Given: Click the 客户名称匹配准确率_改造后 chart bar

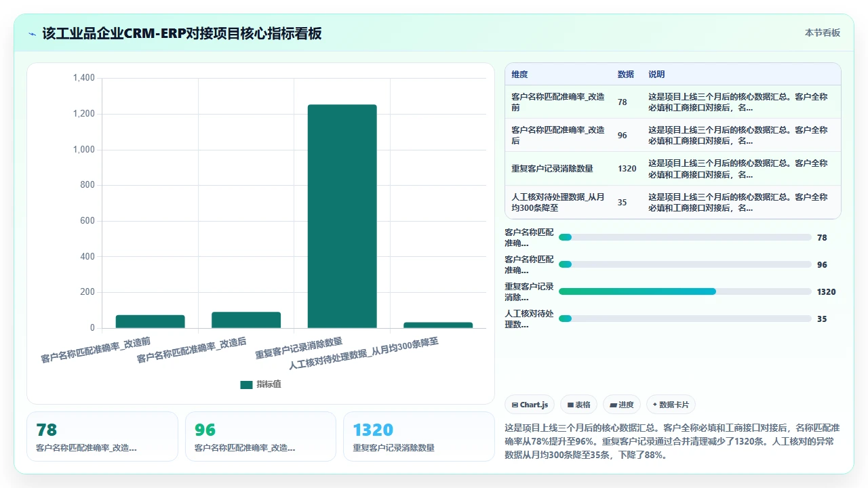Looking at the screenshot, I should (x=246, y=320).
